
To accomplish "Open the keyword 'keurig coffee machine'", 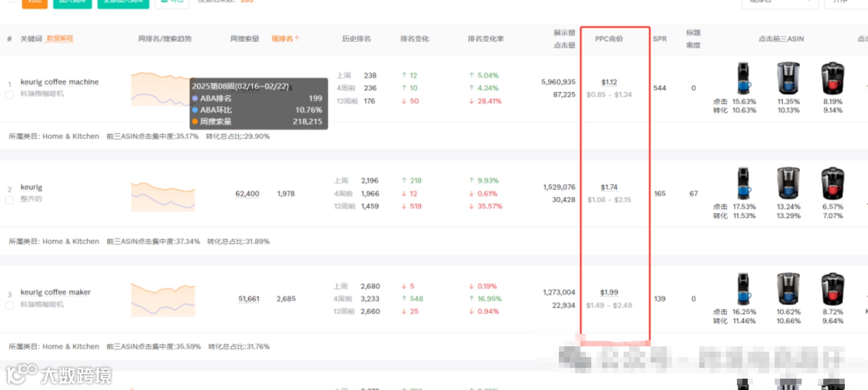I will 59,82.
